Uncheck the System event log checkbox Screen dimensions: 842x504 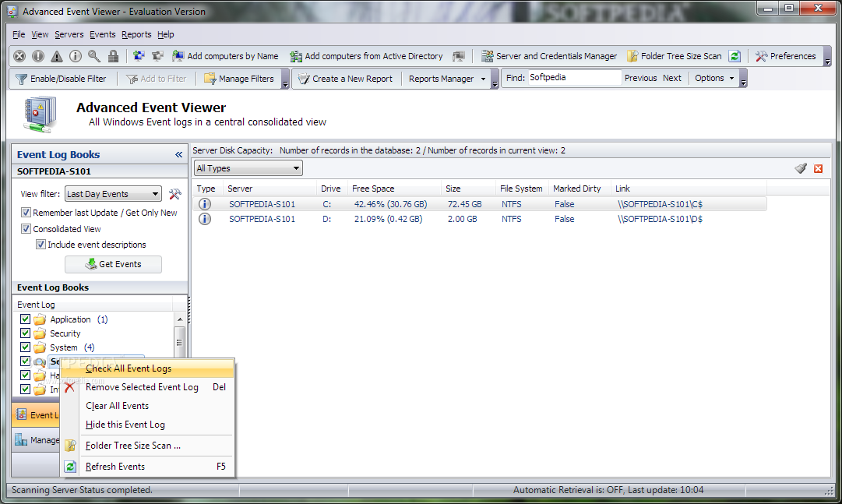[25, 347]
